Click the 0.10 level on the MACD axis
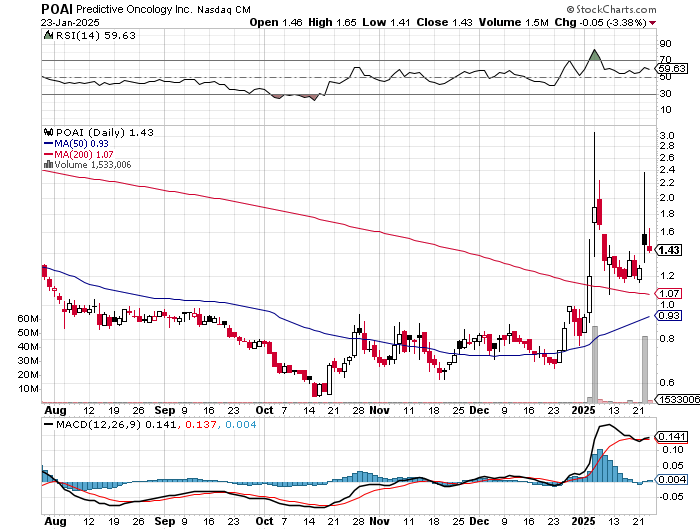Image resolution: width=700 pixels, height=530 pixels. click(672, 450)
